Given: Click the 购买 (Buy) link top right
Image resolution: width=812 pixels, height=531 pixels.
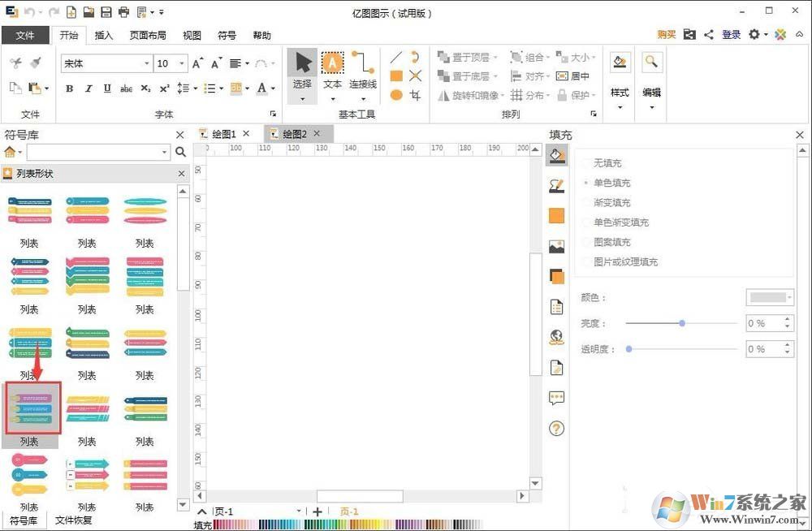Looking at the screenshot, I should pyautogui.click(x=666, y=35).
